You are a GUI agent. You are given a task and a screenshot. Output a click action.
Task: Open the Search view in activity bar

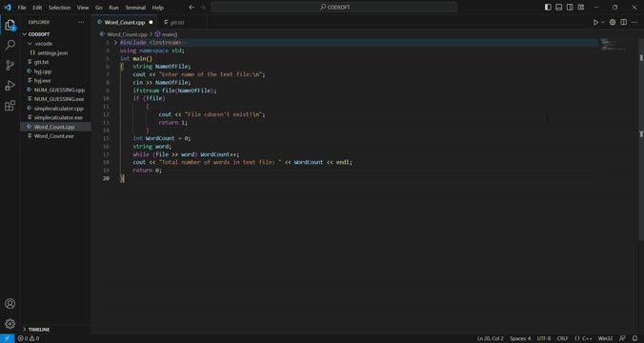pos(10,45)
